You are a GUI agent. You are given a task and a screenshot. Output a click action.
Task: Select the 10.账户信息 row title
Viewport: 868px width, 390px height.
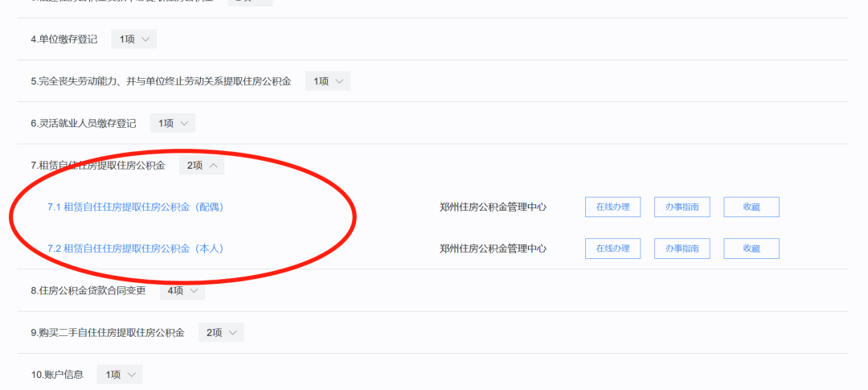pos(57,374)
